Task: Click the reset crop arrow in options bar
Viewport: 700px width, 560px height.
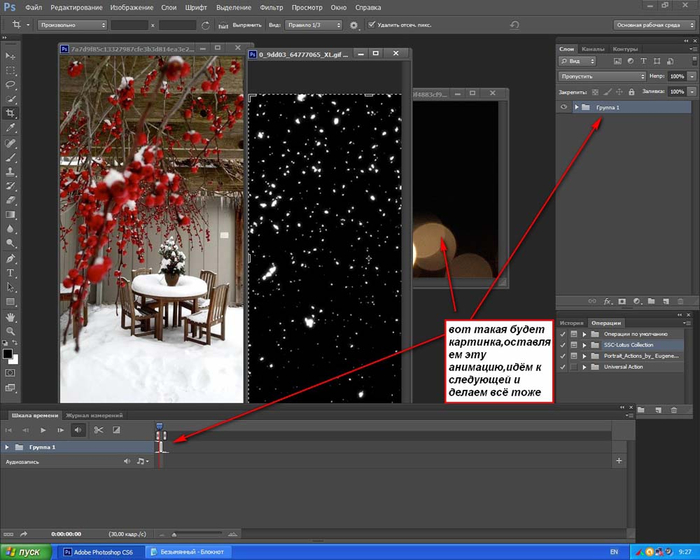Action: pyautogui.click(x=514, y=25)
